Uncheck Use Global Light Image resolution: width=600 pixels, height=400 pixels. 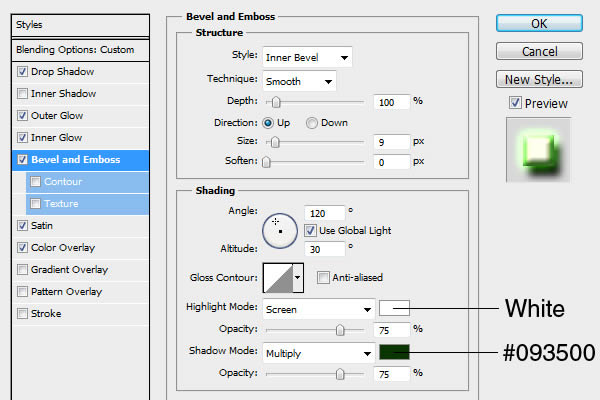coord(310,229)
